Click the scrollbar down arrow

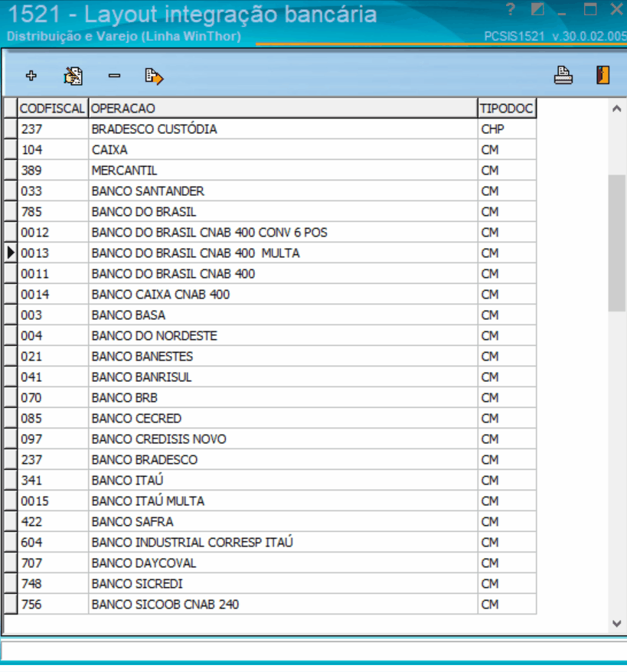pos(617,624)
